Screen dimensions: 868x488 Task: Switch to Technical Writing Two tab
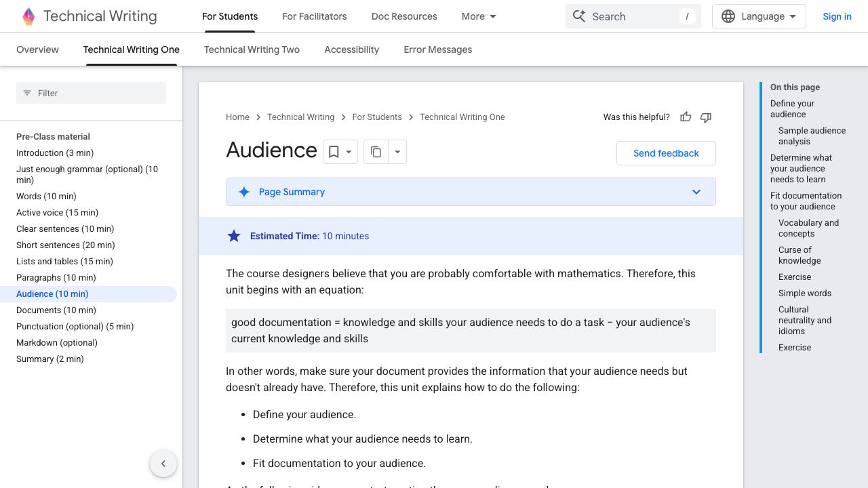click(x=252, y=49)
